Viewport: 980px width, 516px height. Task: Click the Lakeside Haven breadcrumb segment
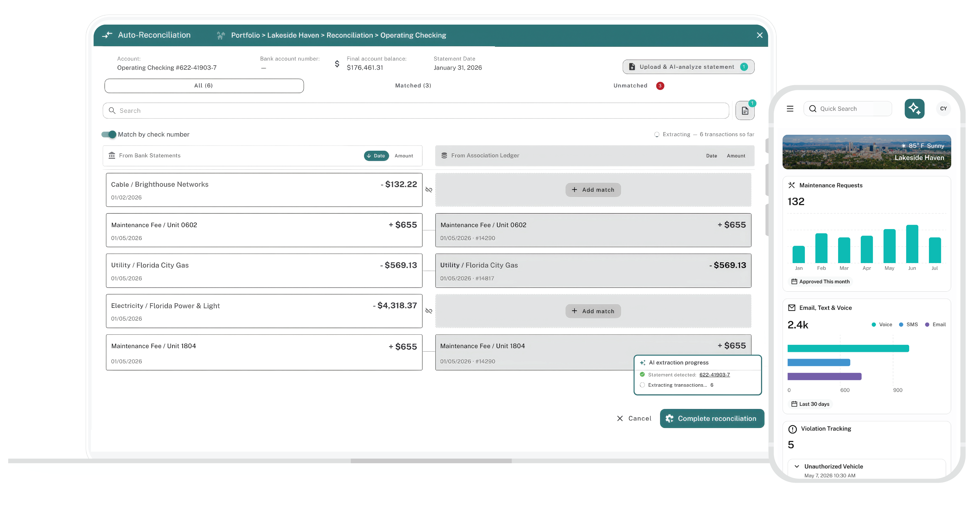[x=293, y=35]
